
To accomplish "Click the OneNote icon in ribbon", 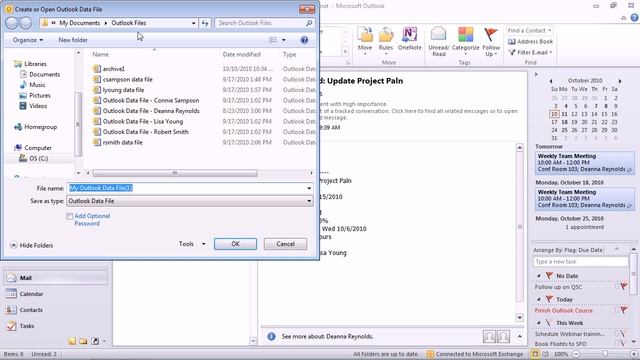I will pyautogui.click(x=409, y=35).
